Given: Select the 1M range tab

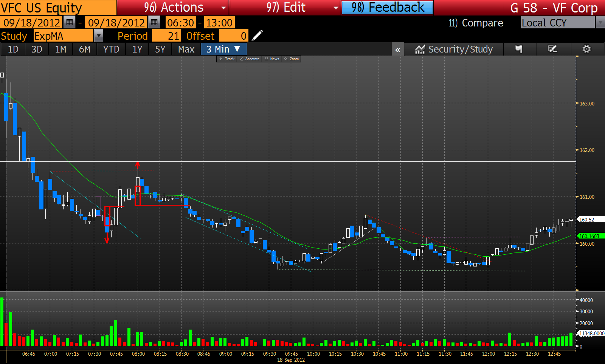Looking at the screenshot, I should (x=60, y=49).
